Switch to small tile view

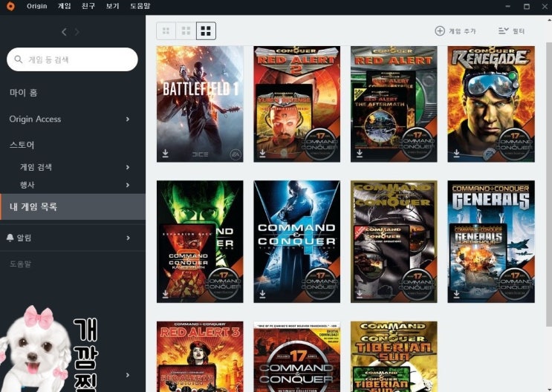coord(166,31)
